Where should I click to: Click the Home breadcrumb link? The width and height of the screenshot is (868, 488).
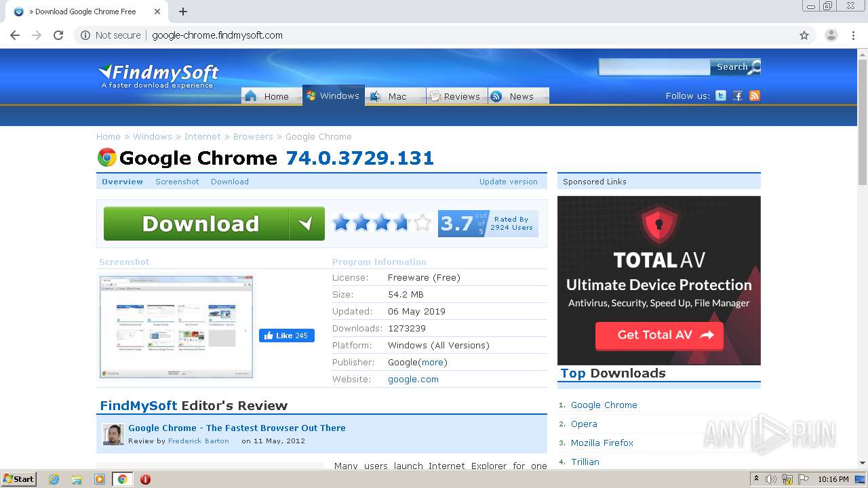click(x=108, y=136)
